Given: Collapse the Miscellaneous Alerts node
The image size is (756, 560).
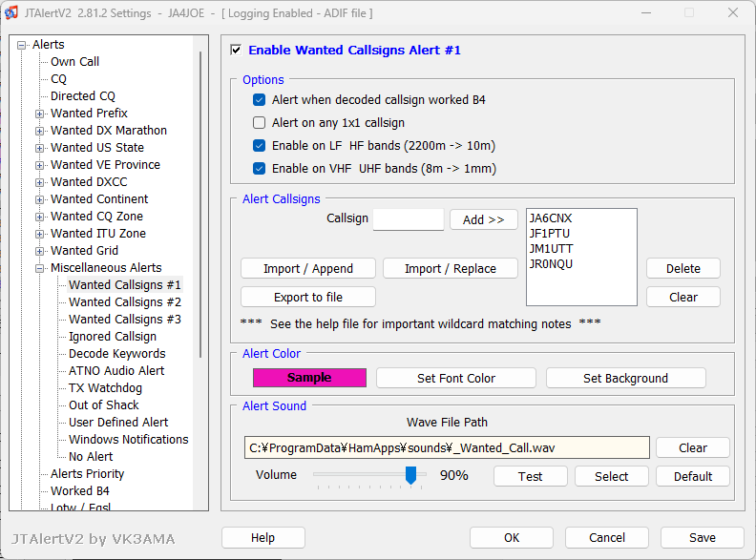Looking at the screenshot, I should point(39,268).
